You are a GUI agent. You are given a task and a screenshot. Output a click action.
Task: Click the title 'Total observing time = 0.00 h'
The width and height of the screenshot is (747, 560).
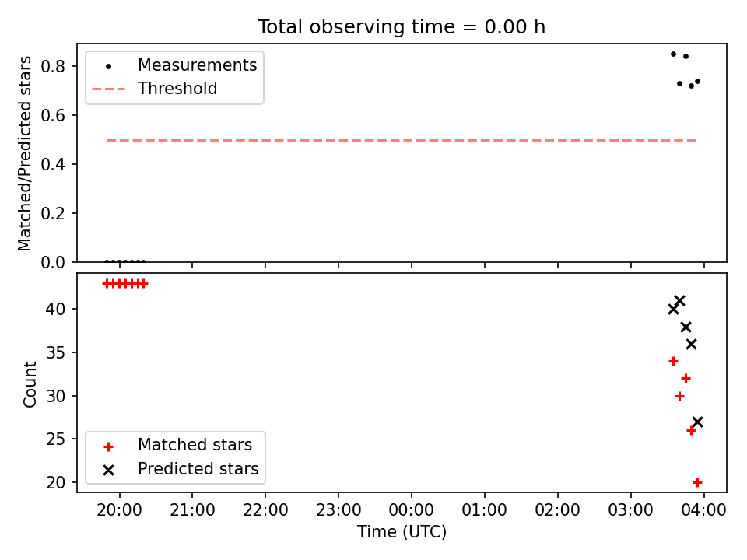(402, 27)
